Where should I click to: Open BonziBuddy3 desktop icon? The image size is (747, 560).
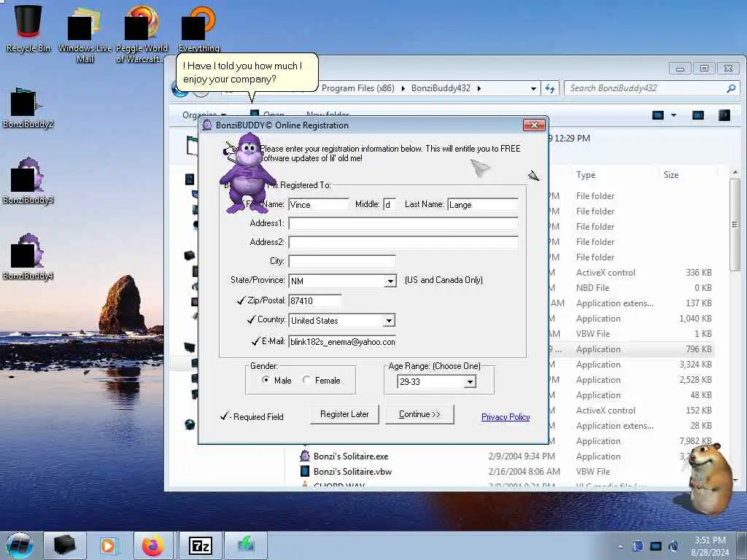click(28, 181)
